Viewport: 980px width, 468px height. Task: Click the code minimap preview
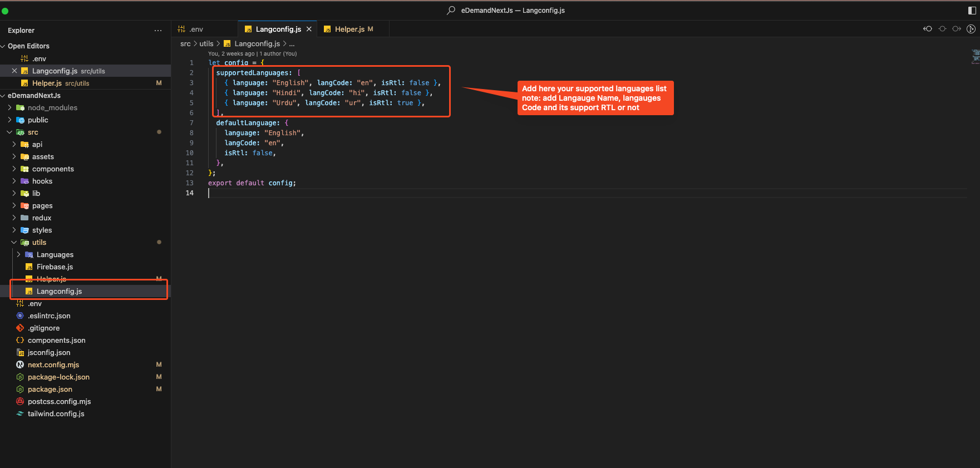point(975,56)
